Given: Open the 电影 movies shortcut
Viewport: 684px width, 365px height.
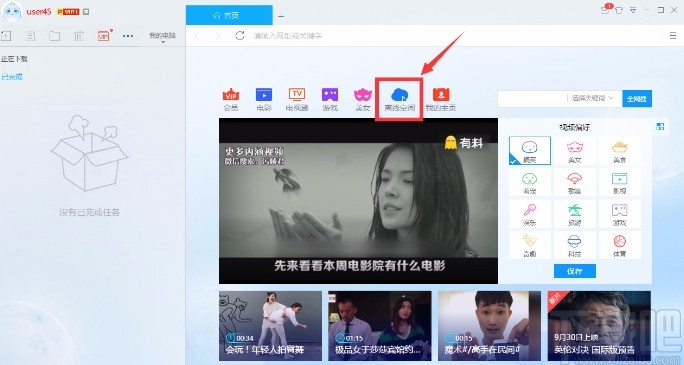Looking at the screenshot, I should [264, 99].
